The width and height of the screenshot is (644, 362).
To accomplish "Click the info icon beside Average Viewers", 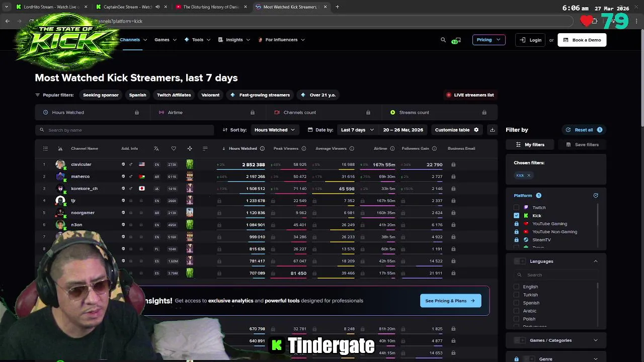I will [352, 148].
